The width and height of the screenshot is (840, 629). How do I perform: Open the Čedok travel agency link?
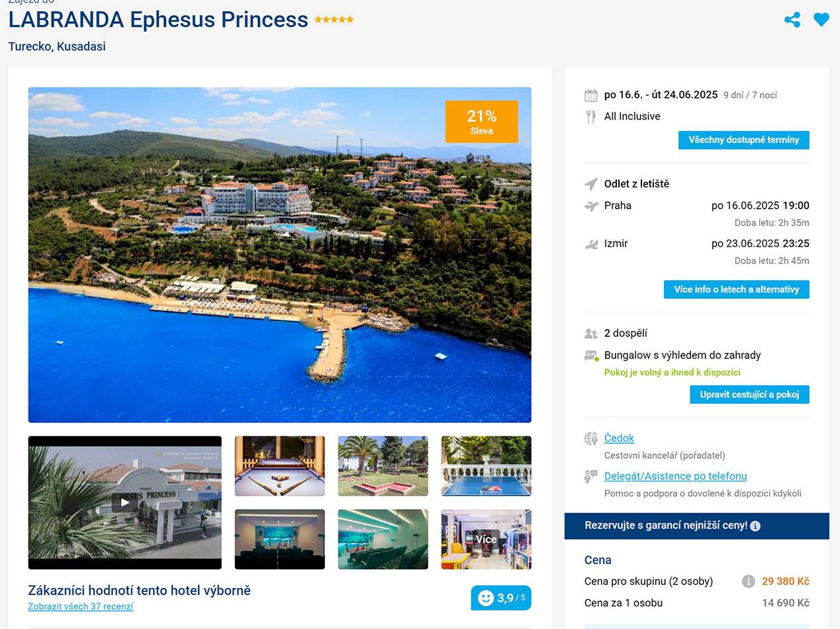619,438
